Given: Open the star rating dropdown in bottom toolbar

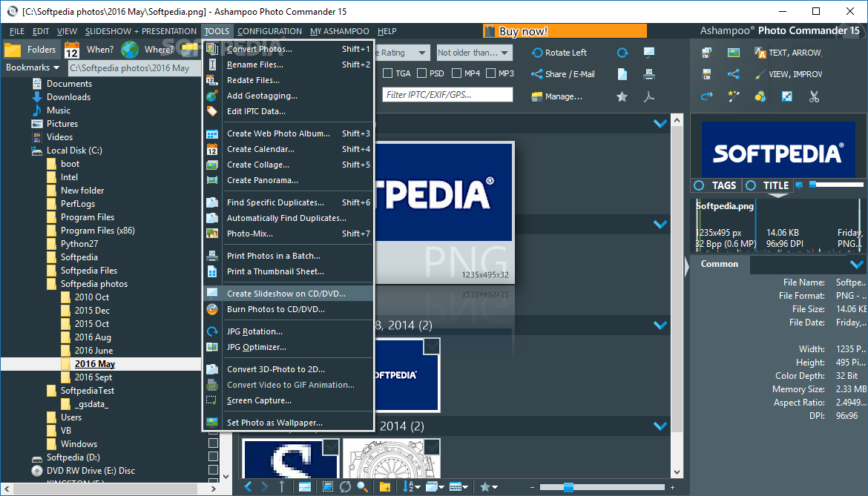Looking at the screenshot, I should 489,486.
